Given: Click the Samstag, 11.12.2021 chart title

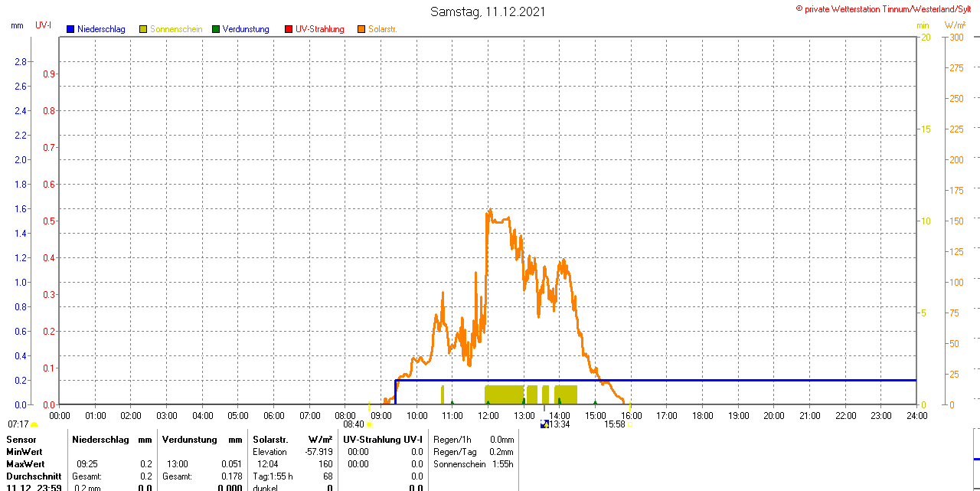Looking at the screenshot, I should 488,11.
